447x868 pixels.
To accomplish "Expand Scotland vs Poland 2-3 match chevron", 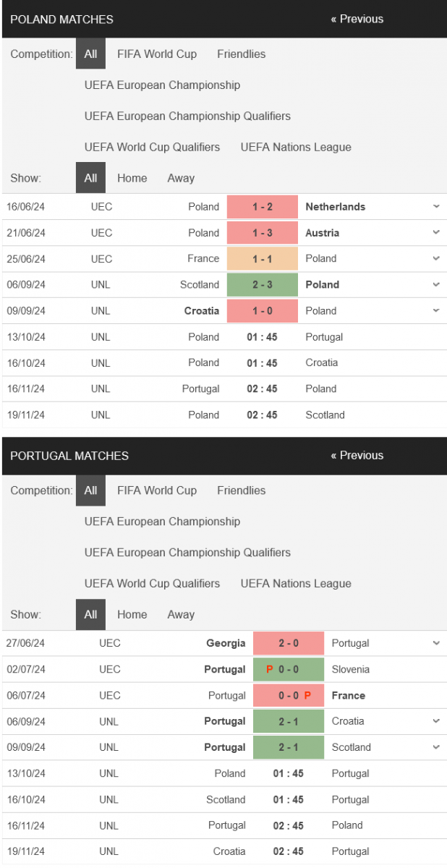I will pyautogui.click(x=436, y=285).
